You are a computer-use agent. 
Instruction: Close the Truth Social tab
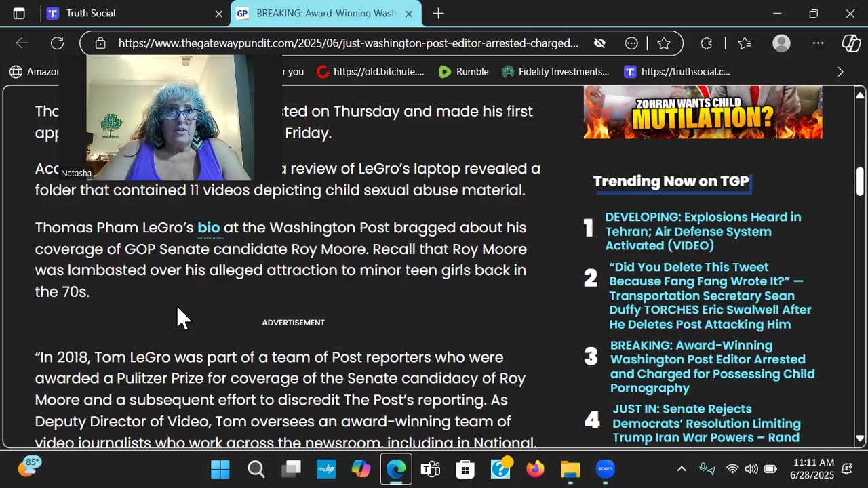(x=219, y=14)
